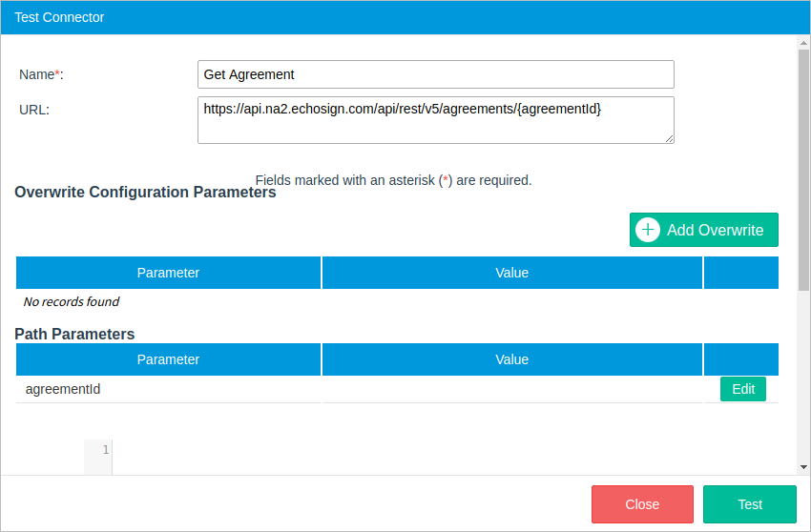
Task: Click the plus icon in Add Overwrite
Action: (648, 230)
